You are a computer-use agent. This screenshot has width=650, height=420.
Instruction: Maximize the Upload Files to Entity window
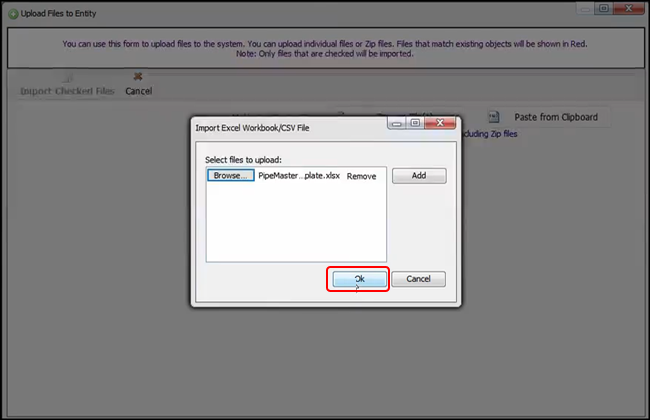tap(603, 8)
